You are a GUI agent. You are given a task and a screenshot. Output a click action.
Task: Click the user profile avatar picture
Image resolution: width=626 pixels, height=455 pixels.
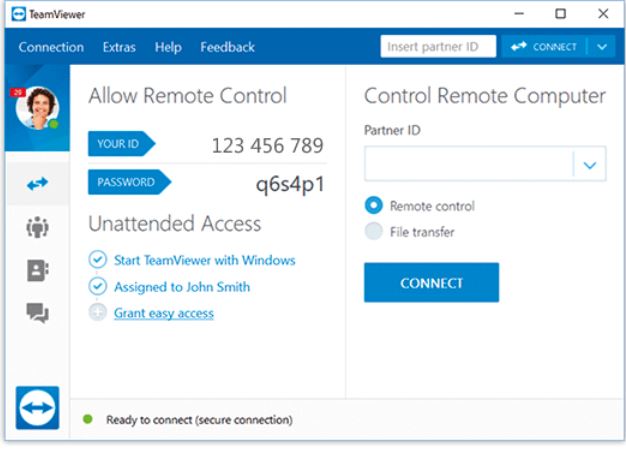38,108
